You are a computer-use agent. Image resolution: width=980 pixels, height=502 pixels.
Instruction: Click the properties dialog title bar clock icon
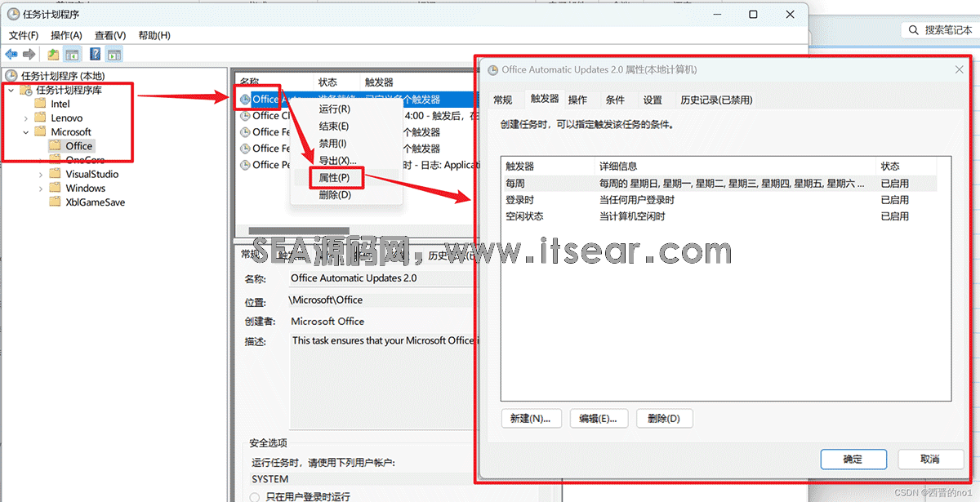tap(492, 70)
